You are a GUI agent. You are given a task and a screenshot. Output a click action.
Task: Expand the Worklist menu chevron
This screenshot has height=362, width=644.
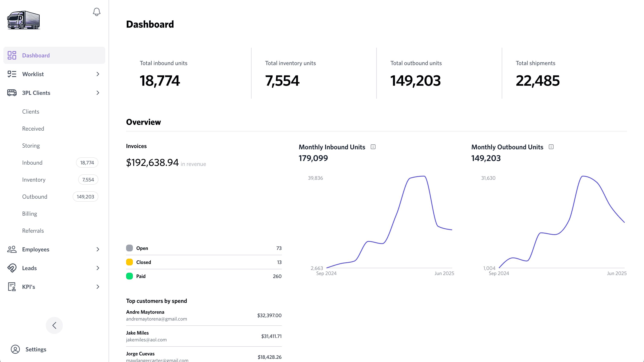point(98,74)
